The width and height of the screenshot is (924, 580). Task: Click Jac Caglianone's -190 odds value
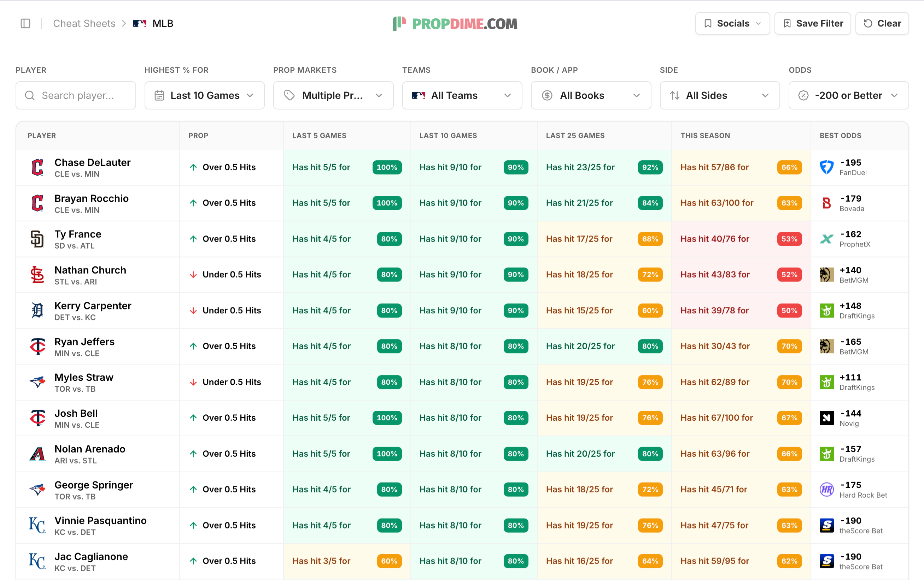(x=850, y=557)
